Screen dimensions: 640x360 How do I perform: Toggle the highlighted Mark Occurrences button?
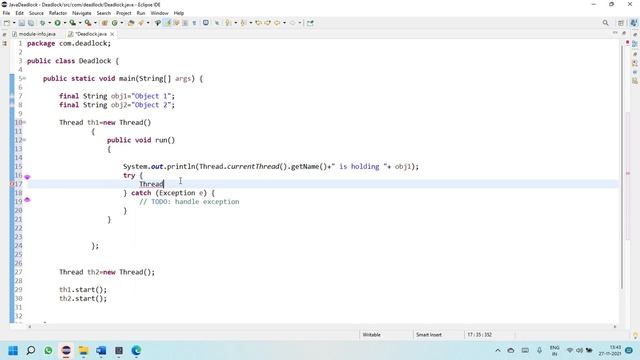pos(168,23)
